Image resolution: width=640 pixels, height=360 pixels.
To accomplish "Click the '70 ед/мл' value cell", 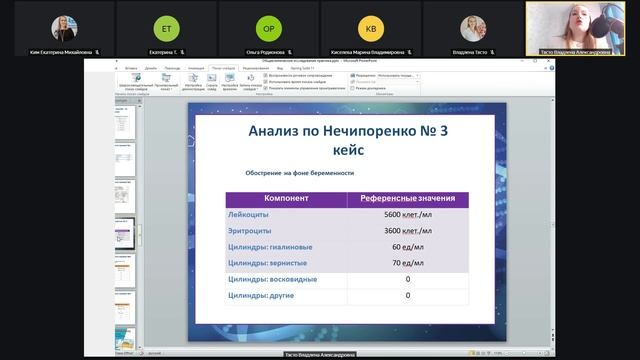I will click(x=408, y=263).
